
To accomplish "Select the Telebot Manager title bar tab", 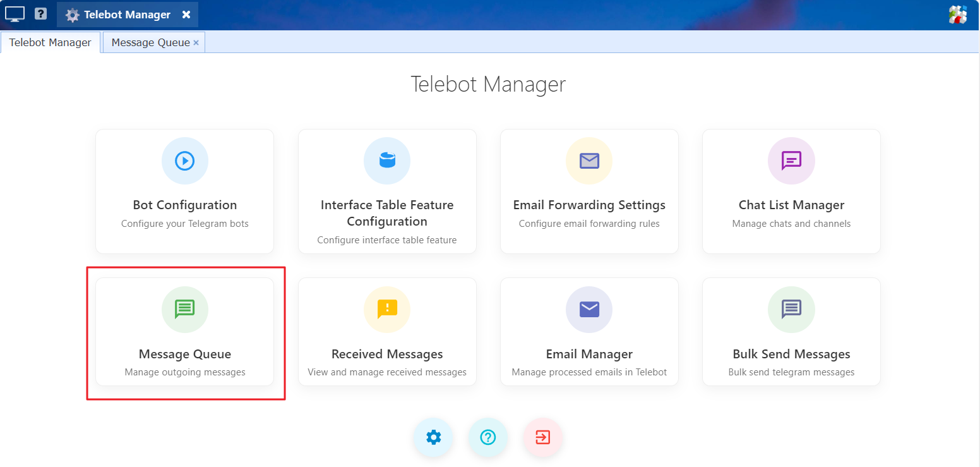I will [x=128, y=15].
